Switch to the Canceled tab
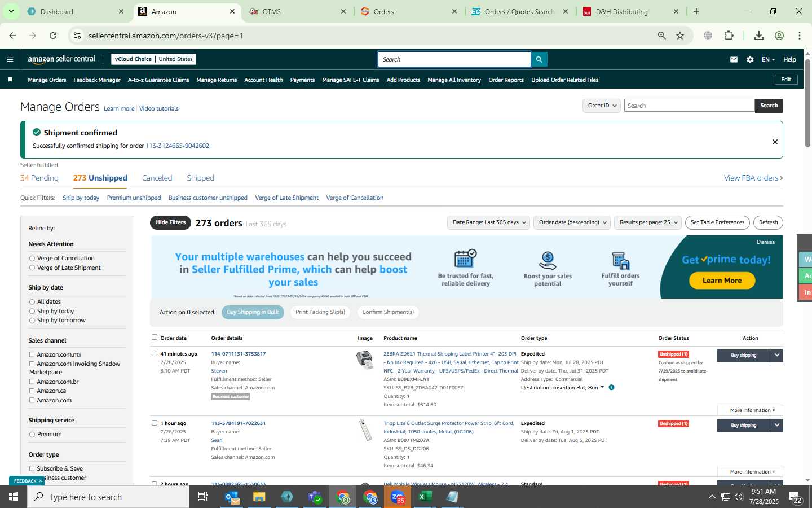The height and width of the screenshot is (508, 812). coord(157,178)
